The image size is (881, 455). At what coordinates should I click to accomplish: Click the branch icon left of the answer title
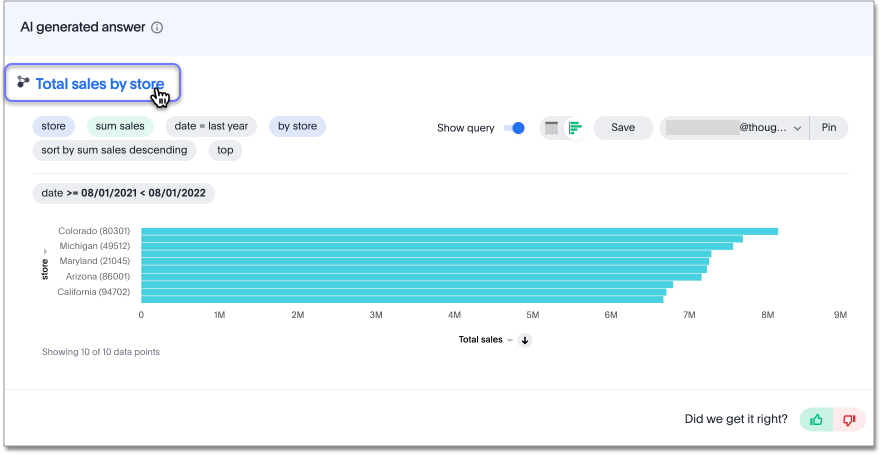coord(23,83)
